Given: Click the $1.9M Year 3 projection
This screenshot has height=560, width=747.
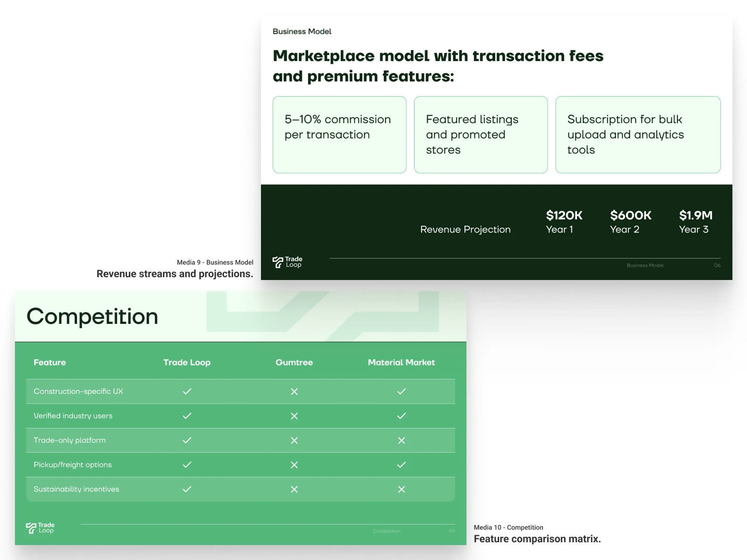Looking at the screenshot, I should [695, 222].
